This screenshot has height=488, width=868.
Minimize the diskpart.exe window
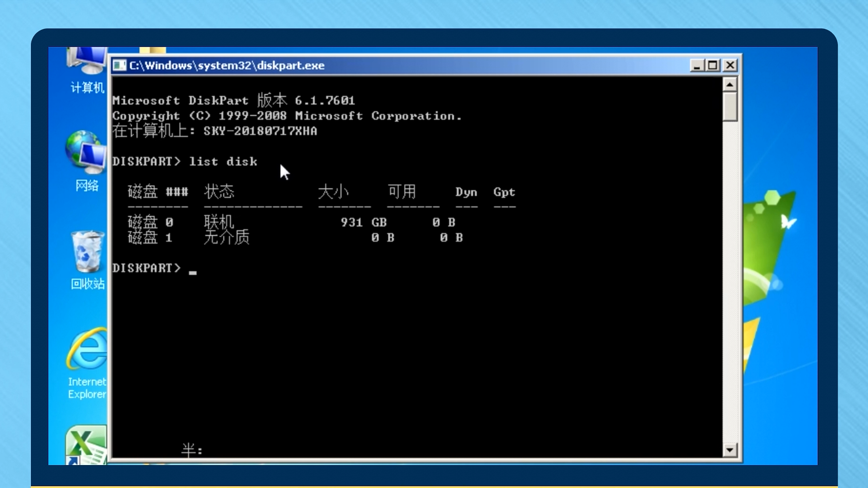coord(696,65)
